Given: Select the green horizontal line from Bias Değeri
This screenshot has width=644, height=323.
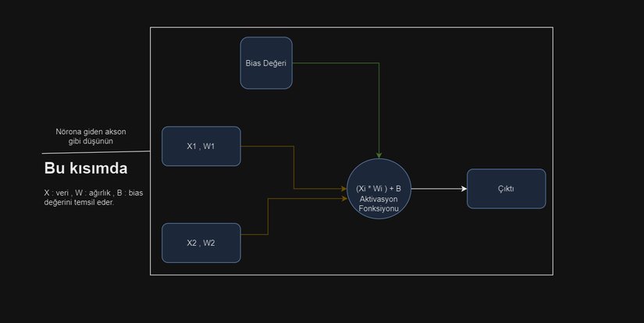Looking at the screenshot, I should (x=336, y=63).
